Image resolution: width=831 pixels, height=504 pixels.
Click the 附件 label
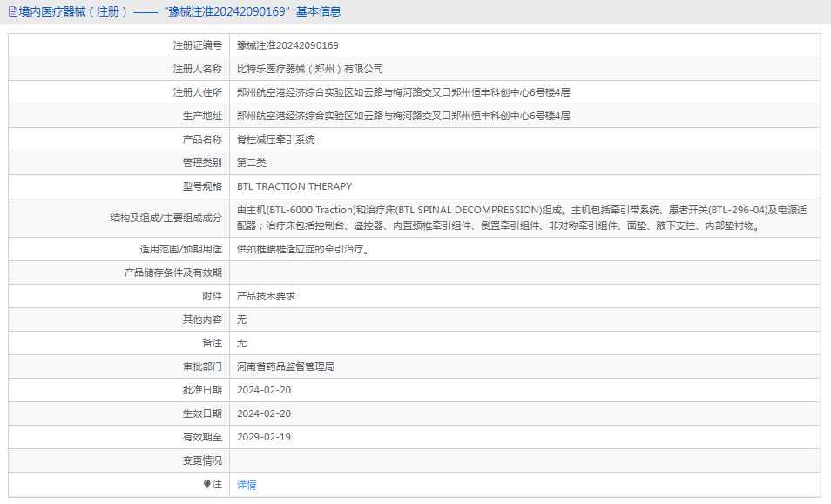(212, 296)
